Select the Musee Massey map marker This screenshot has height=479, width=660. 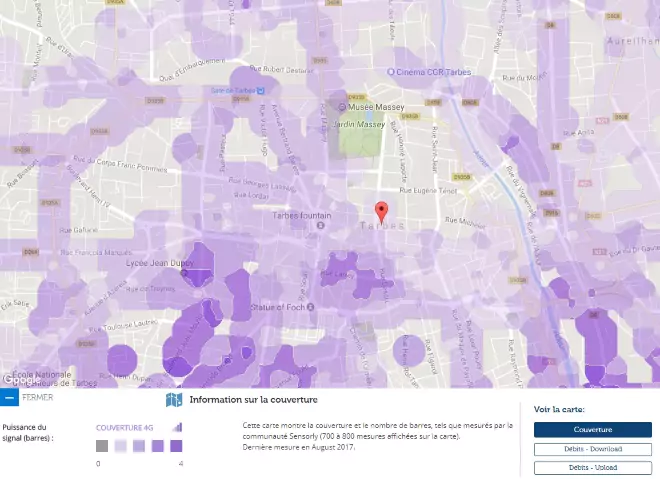tap(342, 107)
